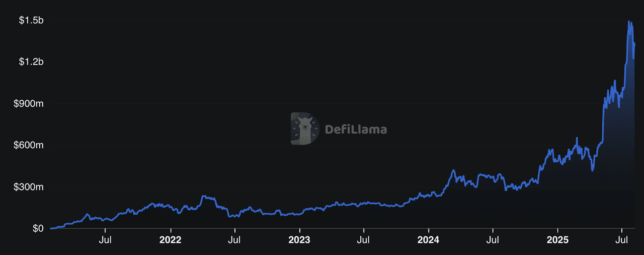Click the $1.2b y-axis label
Image resolution: width=644 pixels, height=255 pixels.
click(32, 62)
